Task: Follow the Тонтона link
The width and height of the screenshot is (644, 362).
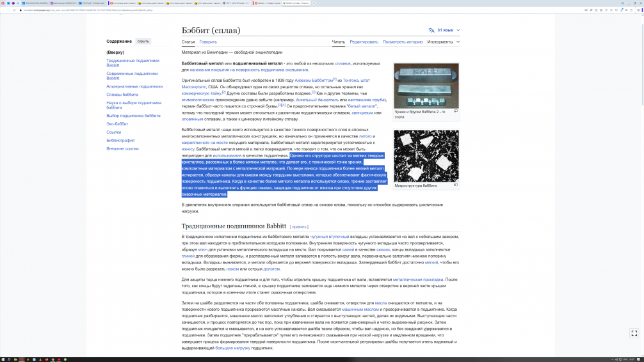Action: tap(350, 81)
